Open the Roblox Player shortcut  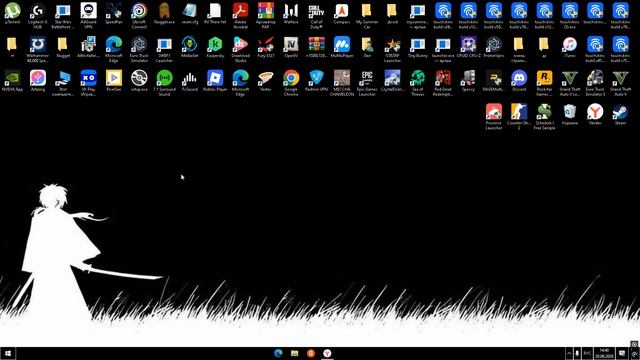coord(215,81)
